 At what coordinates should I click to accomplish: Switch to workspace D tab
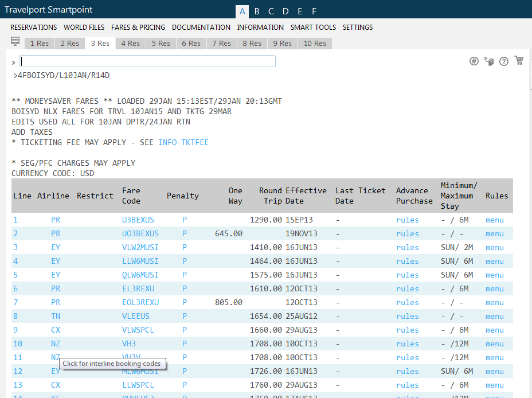tap(285, 11)
